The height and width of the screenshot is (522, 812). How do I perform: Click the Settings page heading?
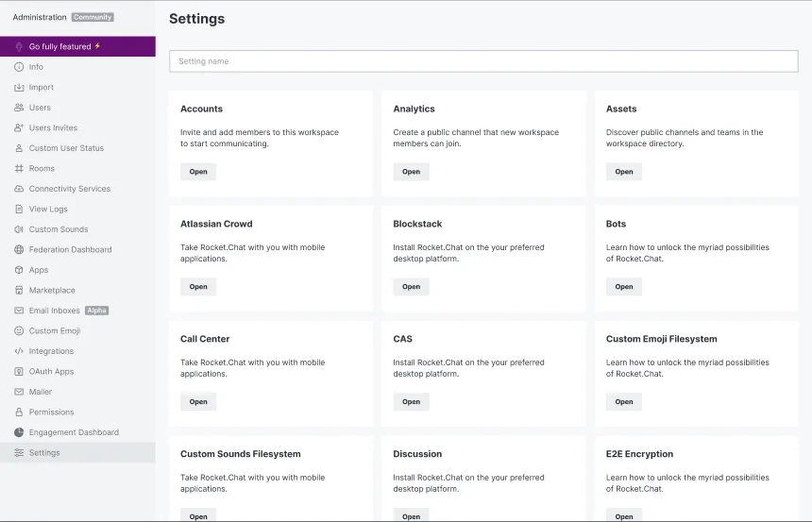pos(196,19)
